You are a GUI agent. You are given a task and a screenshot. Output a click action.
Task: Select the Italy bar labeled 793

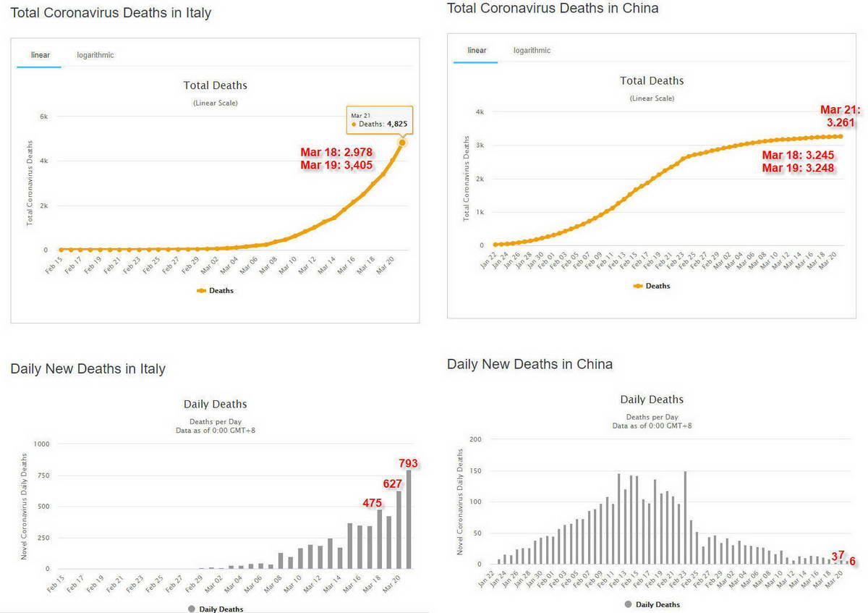(409, 520)
